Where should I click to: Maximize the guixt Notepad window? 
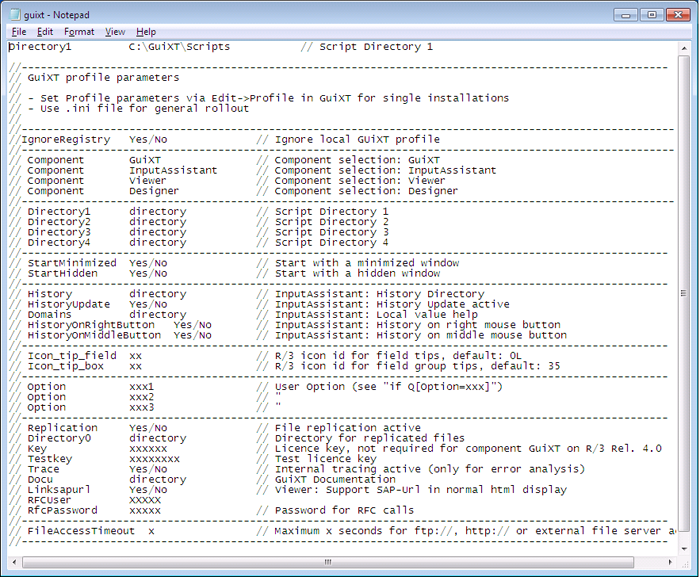651,15
